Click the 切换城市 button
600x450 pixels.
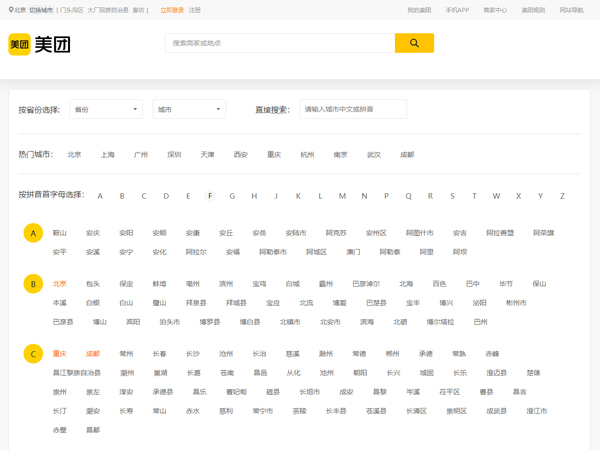coord(41,10)
